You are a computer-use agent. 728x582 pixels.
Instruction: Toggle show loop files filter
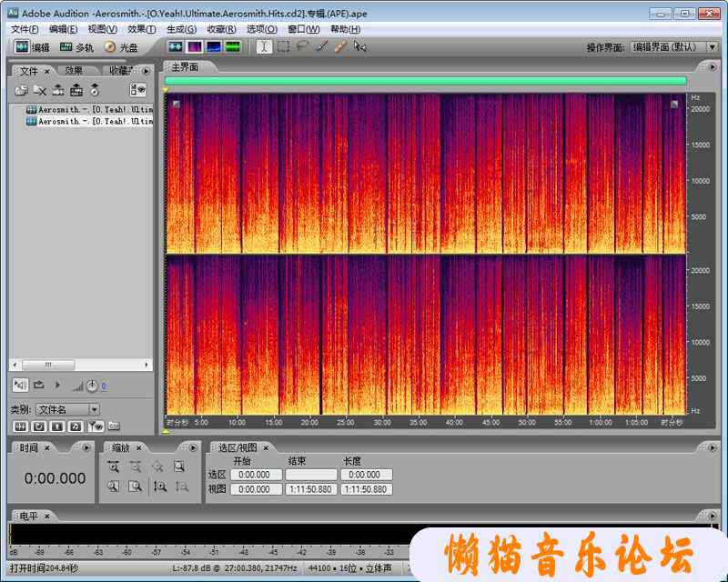[x=38, y=426]
